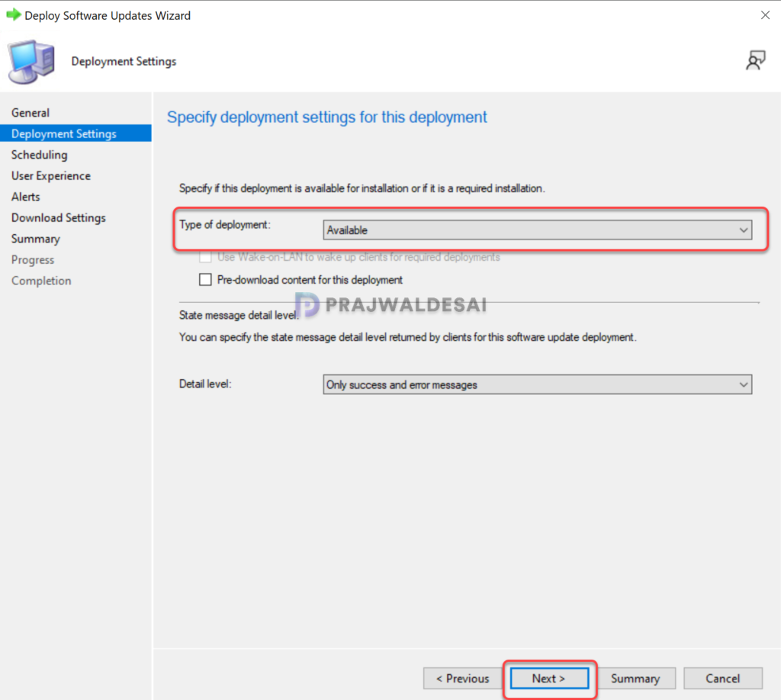This screenshot has width=781, height=700.
Task: Click the Next > button
Action: [549, 678]
